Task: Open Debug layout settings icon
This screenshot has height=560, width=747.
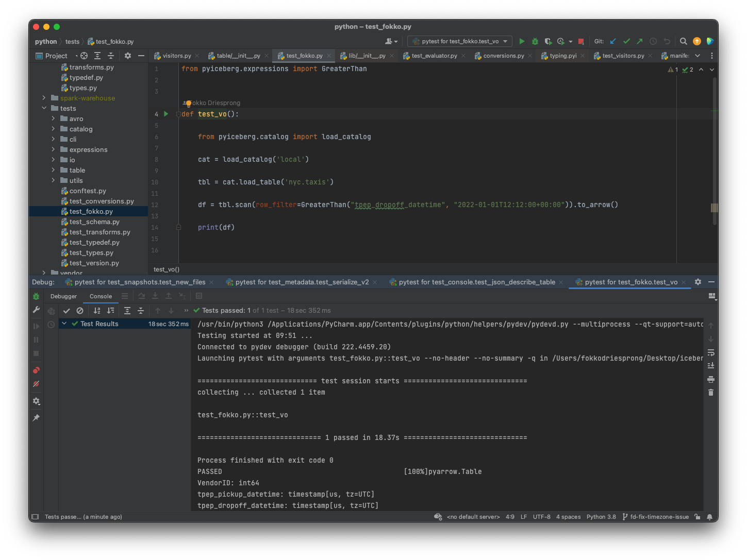Action: (711, 296)
